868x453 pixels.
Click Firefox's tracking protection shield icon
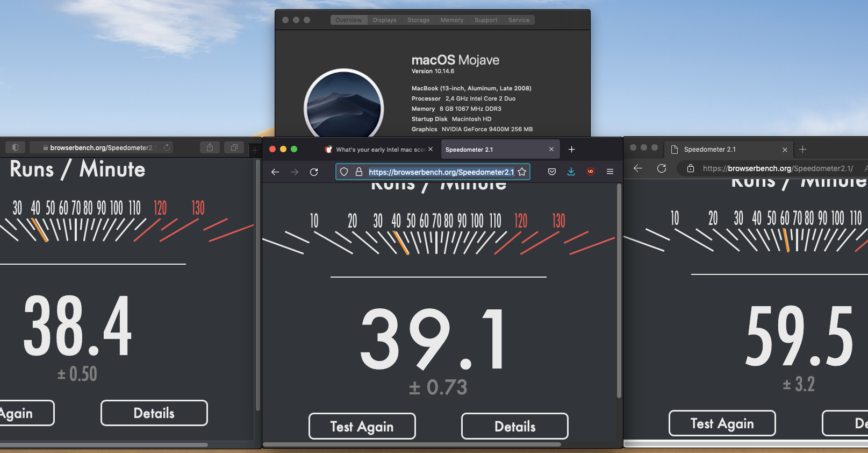[344, 172]
